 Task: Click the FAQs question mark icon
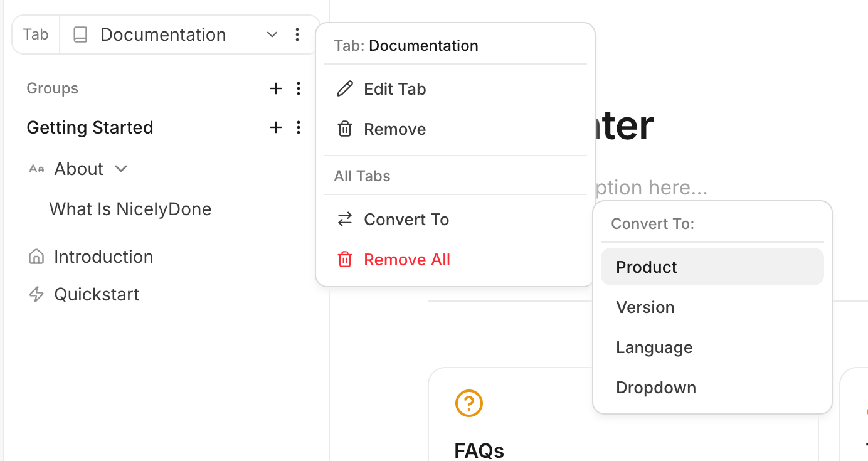(x=468, y=403)
